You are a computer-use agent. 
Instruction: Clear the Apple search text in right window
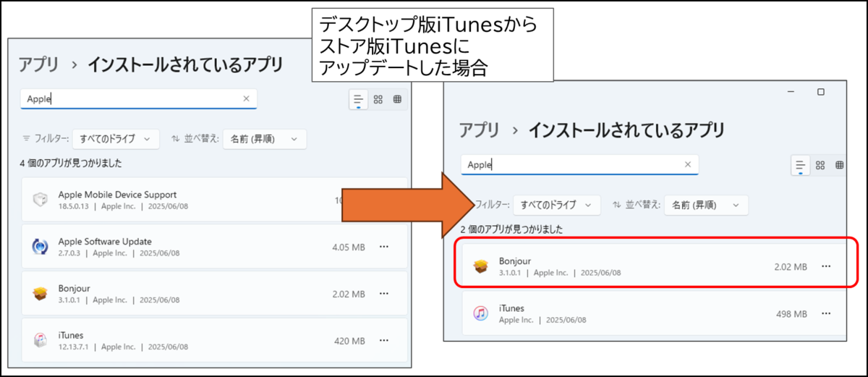point(688,164)
